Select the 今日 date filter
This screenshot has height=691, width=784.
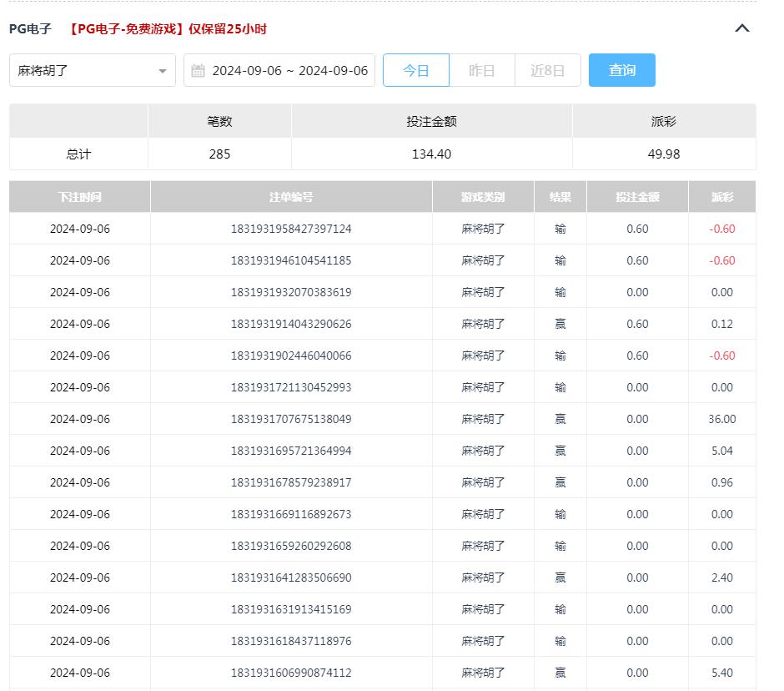tap(415, 71)
